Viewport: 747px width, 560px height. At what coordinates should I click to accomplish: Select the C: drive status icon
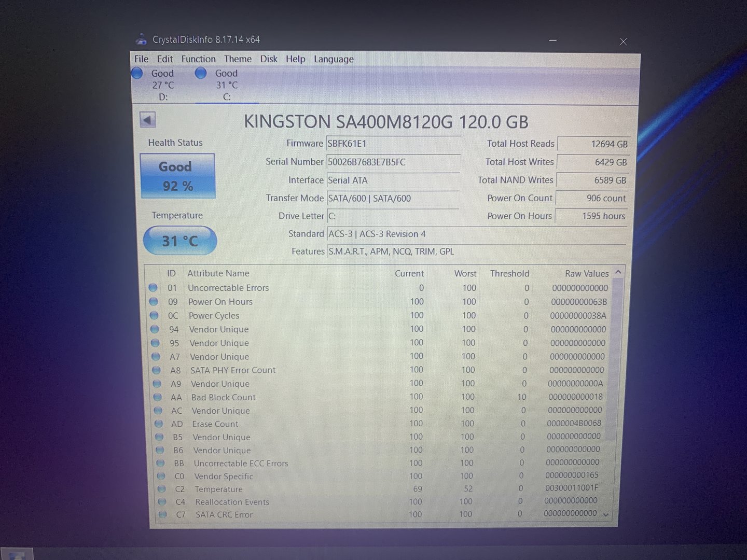201,73
